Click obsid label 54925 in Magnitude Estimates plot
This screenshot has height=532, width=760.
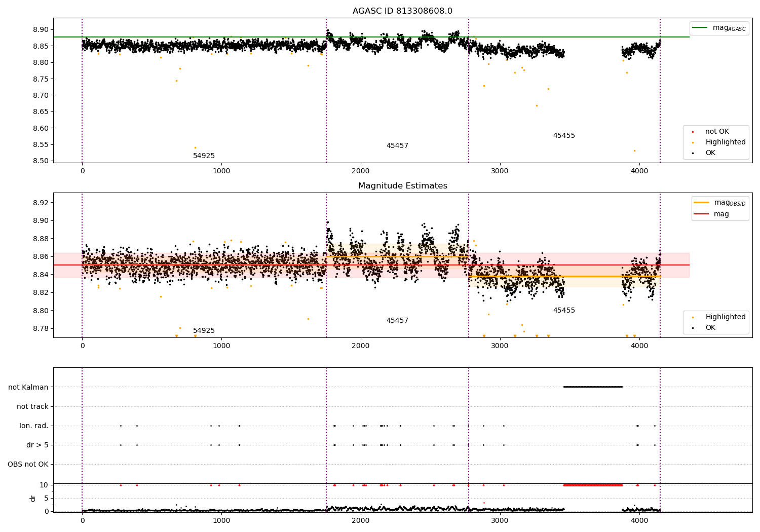[x=204, y=331]
